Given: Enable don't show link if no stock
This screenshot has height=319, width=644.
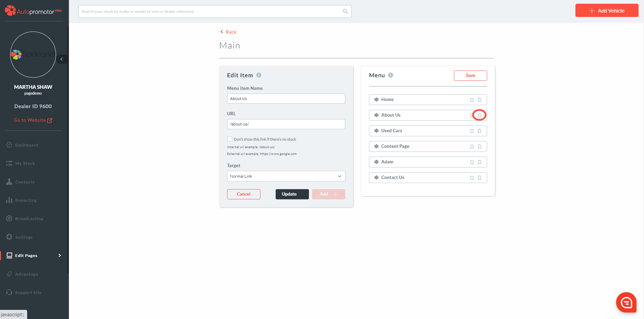Looking at the screenshot, I should (x=230, y=139).
